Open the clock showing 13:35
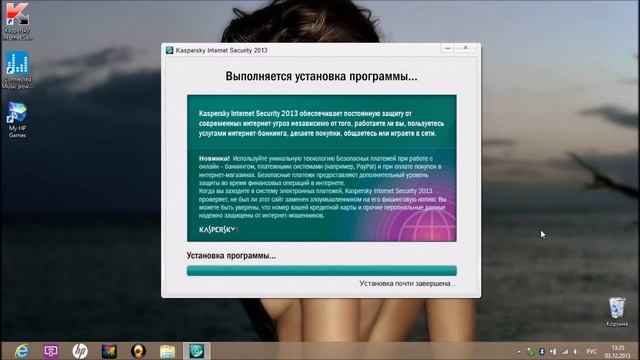 pyautogui.click(x=618, y=351)
